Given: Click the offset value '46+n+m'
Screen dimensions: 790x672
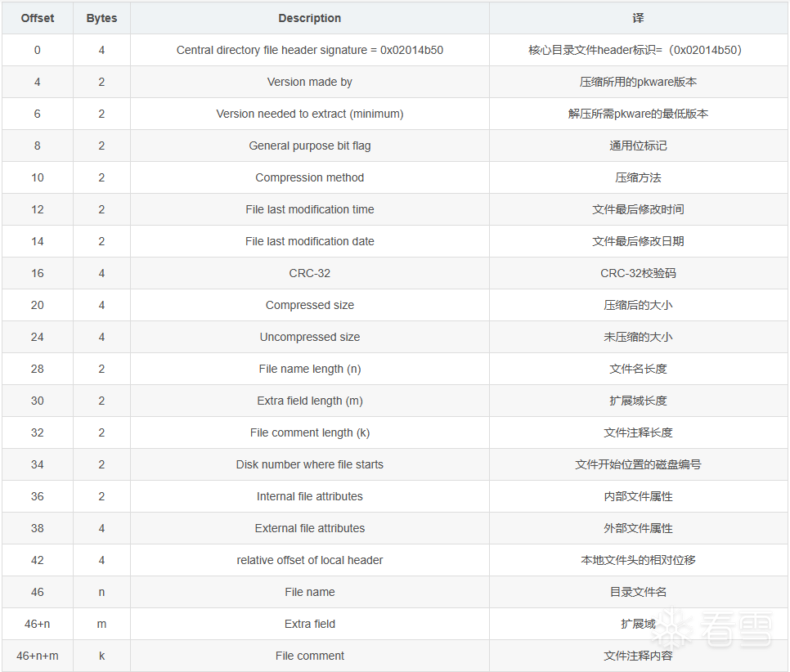Looking at the screenshot, I should point(38,656).
